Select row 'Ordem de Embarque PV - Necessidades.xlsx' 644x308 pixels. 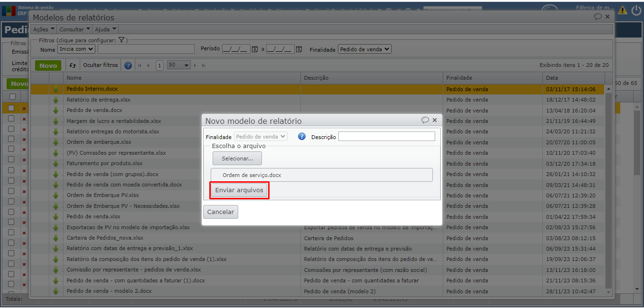pyautogui.click(x=317, y=206)
